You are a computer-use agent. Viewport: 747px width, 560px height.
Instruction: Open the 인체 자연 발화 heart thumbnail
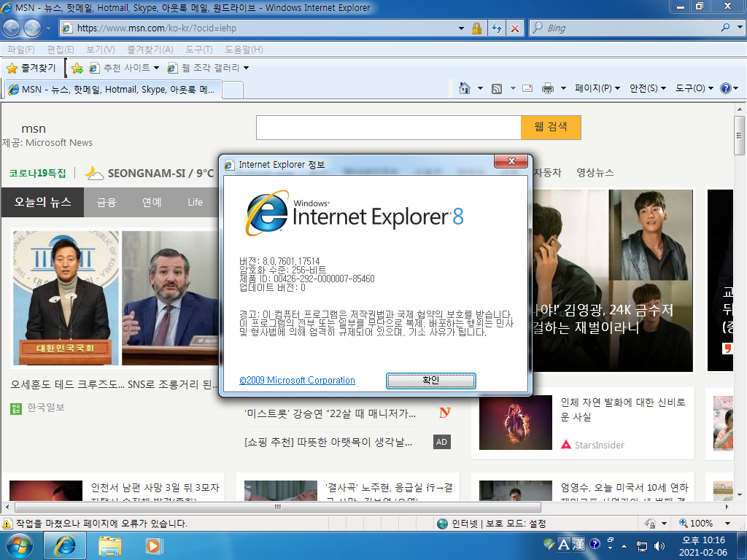(516, 422)
